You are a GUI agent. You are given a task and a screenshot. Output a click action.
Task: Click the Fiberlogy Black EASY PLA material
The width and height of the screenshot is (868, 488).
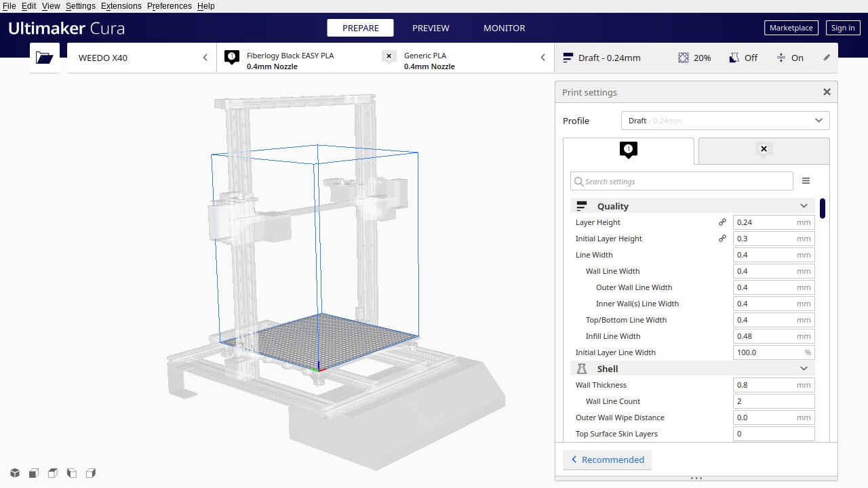coord(290,56)
